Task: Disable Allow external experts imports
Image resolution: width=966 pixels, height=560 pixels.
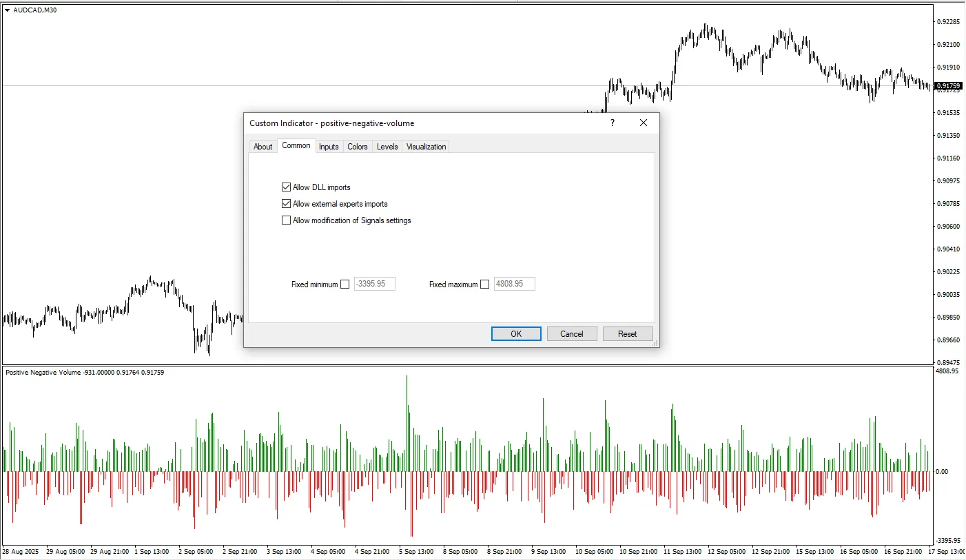Action: coord(287,204)
